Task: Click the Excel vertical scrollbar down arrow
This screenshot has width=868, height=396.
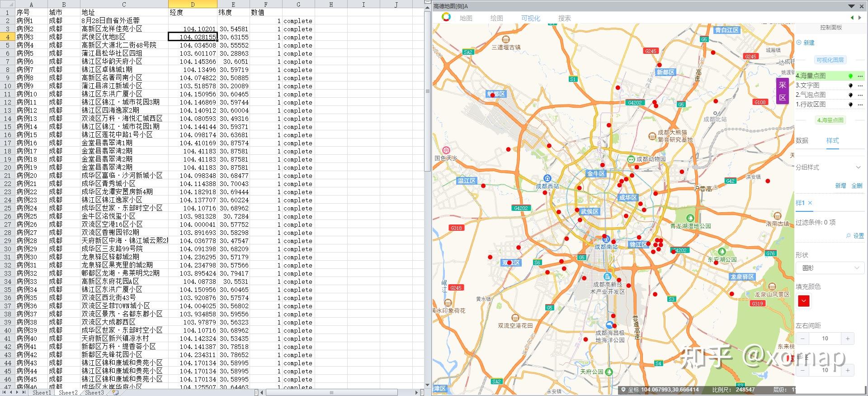Action: tap(428, 385)
